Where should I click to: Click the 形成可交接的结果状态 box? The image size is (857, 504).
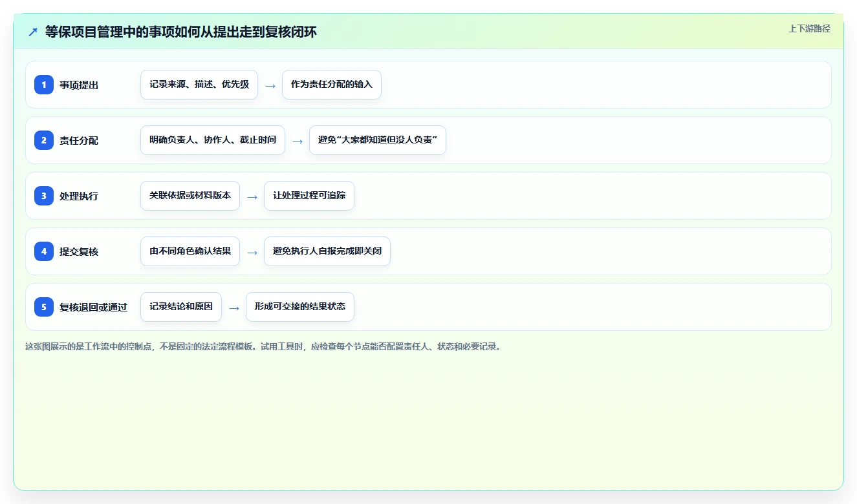[x=300, y=307]
